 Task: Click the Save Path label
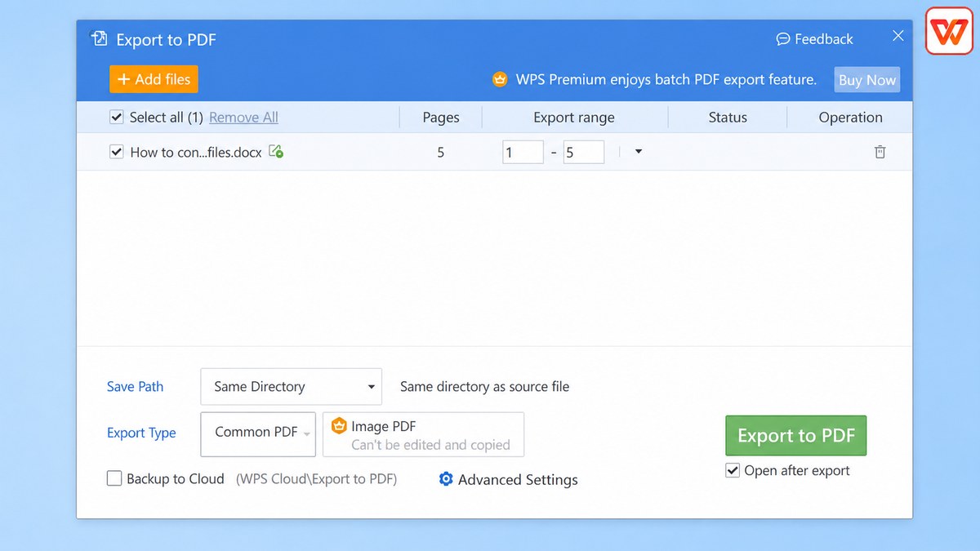click(x=135, y=387)
